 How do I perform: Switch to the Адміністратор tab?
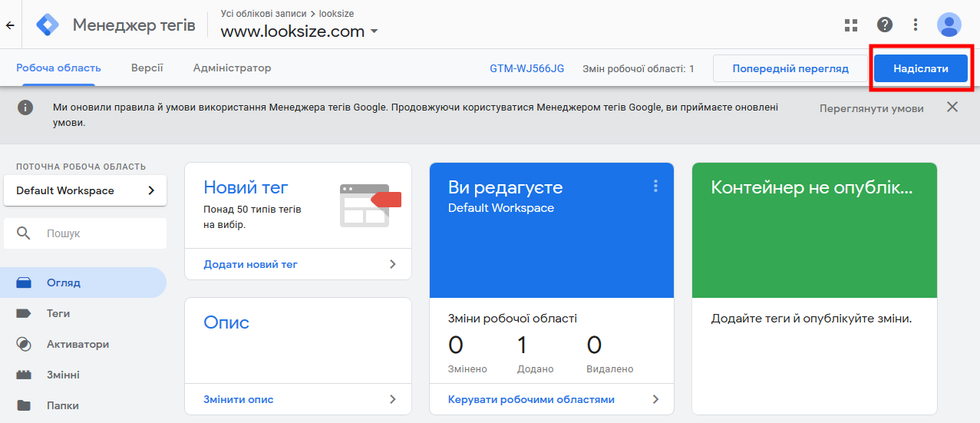(233, 68)
